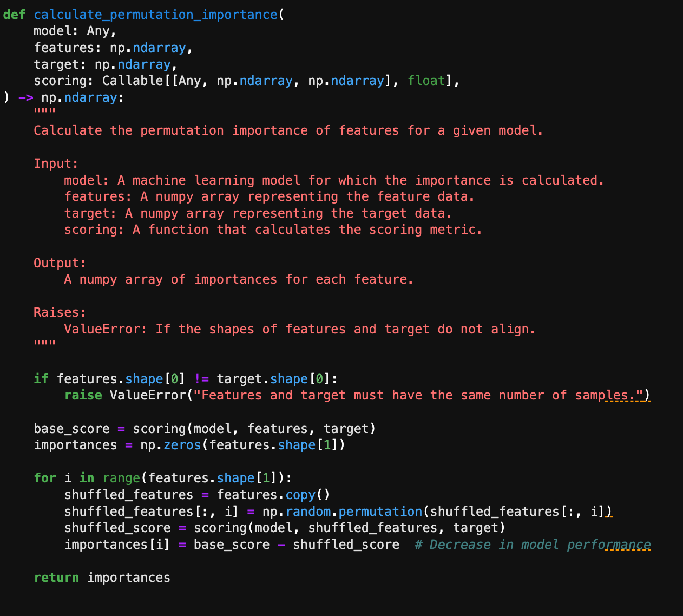Screen dimensions: 683x616
Task: Click the Raises: docstring heading
Action: point(60,312)
